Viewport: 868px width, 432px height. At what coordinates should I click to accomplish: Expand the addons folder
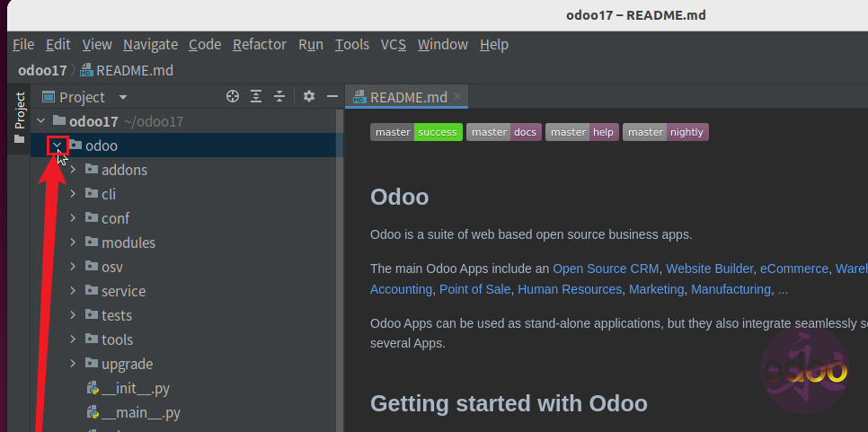click(73, 169)
